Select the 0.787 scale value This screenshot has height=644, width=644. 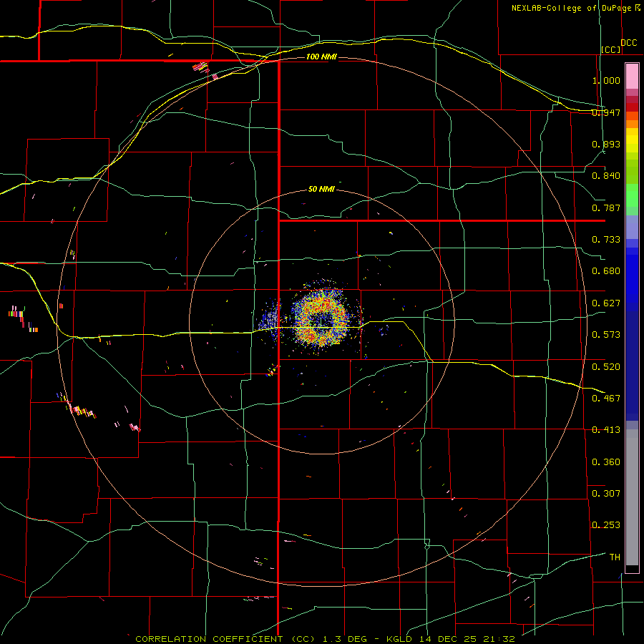606,208
